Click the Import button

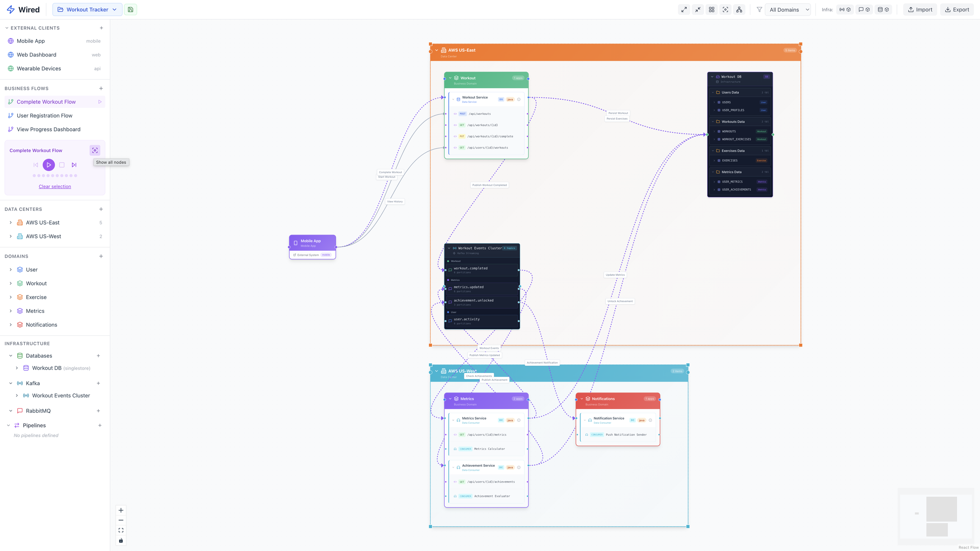point(920,10)
